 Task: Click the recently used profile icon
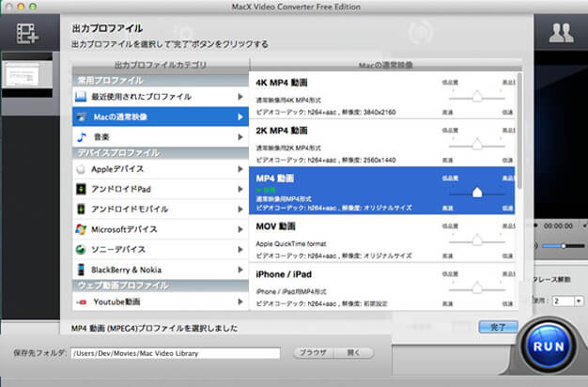click(x=81, y=97)
